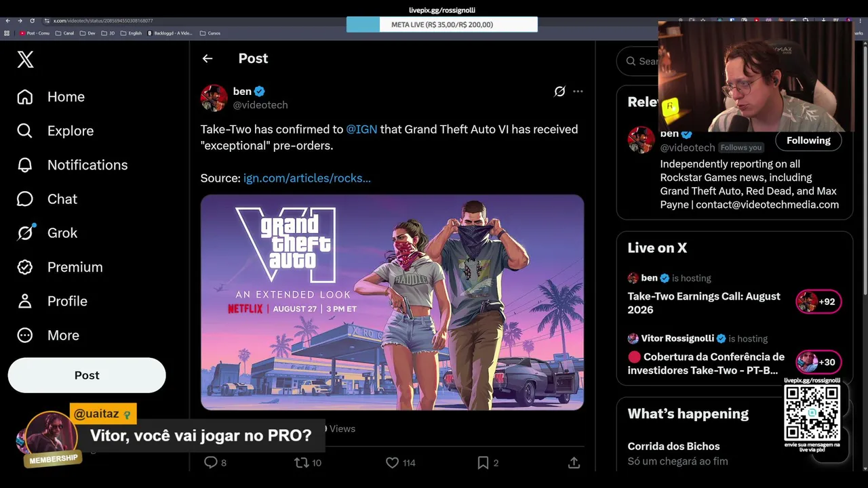Open the @IGN mention link
The width and height of the screenshot is (868, 488).
click(x=361, y=129)
